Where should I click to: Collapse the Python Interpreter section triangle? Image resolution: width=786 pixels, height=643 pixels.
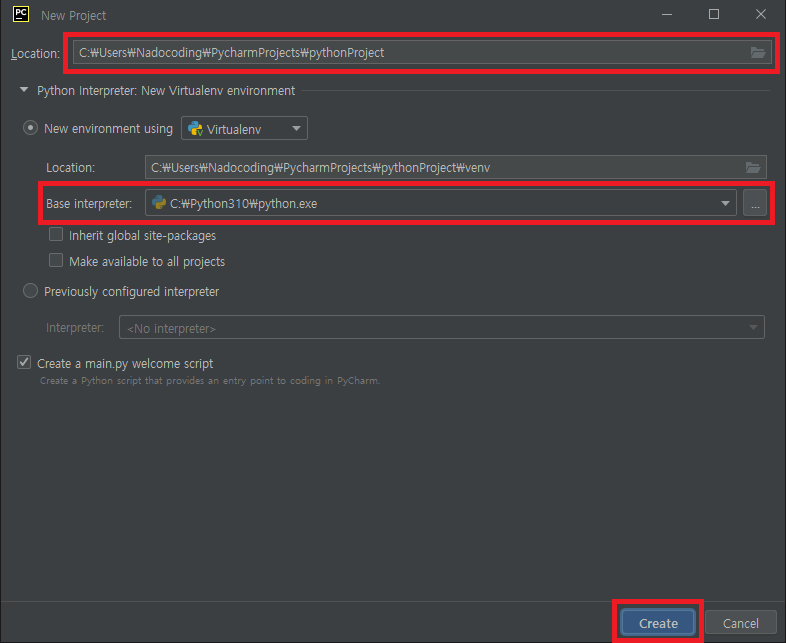click(x=24, y=90)
